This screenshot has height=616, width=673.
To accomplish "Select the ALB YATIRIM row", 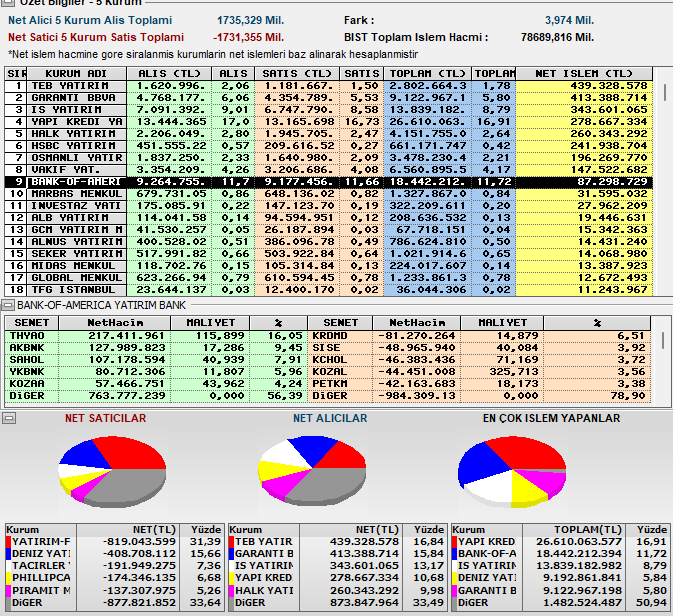I will coord(329,218).
